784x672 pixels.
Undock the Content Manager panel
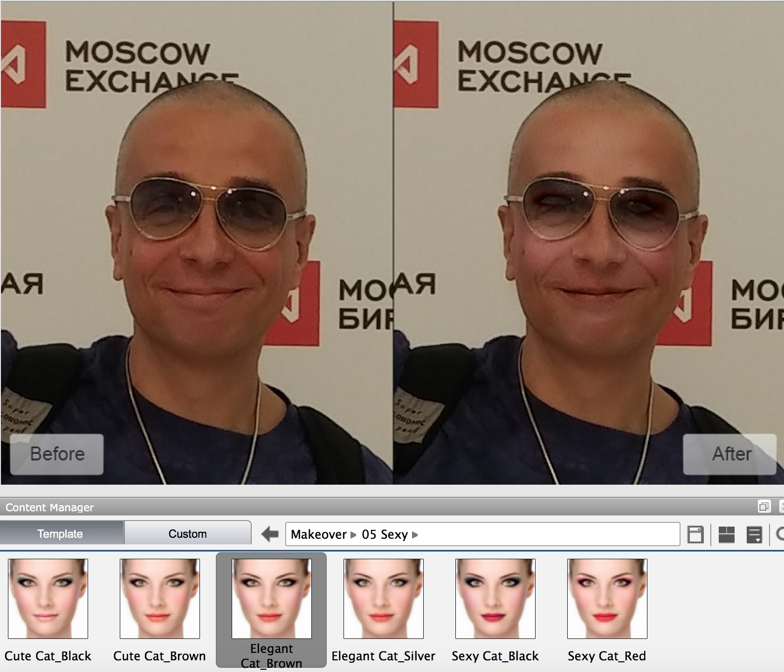pyautogui.click(x=764, y=507)
